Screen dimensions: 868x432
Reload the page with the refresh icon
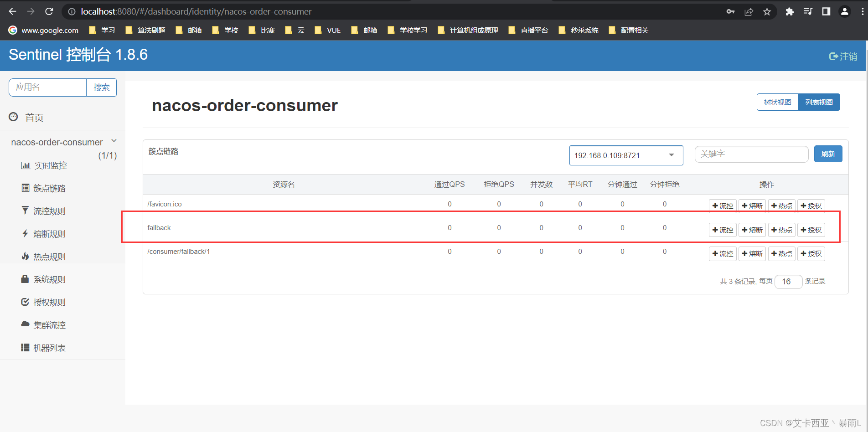pos(49,11)
